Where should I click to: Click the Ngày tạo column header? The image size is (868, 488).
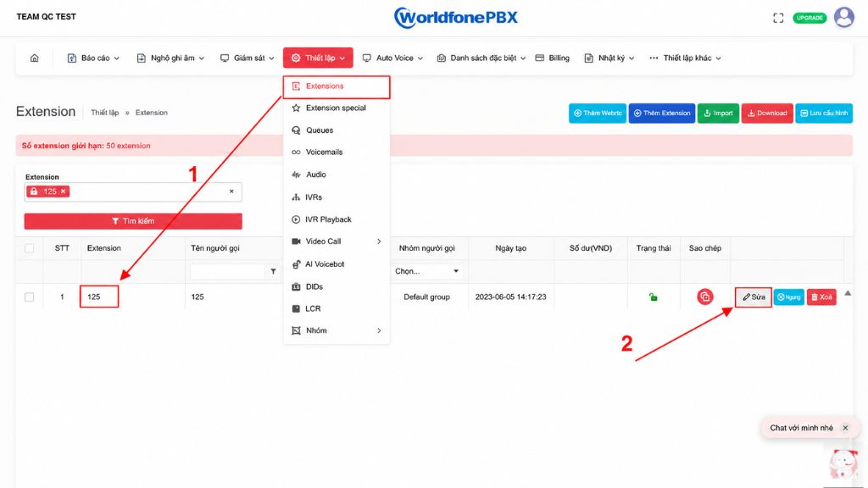click(x=510, y=248)
